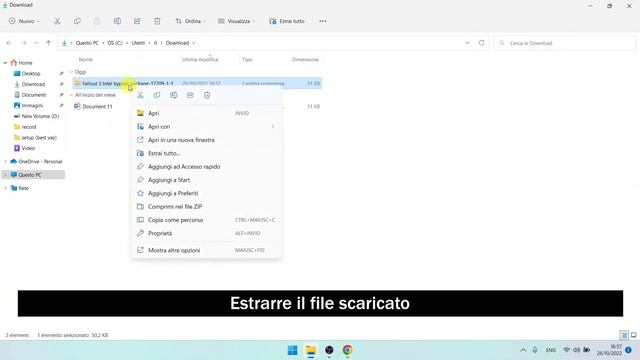
Task: Open the Apri con submenu
Action: coord(206,127)
